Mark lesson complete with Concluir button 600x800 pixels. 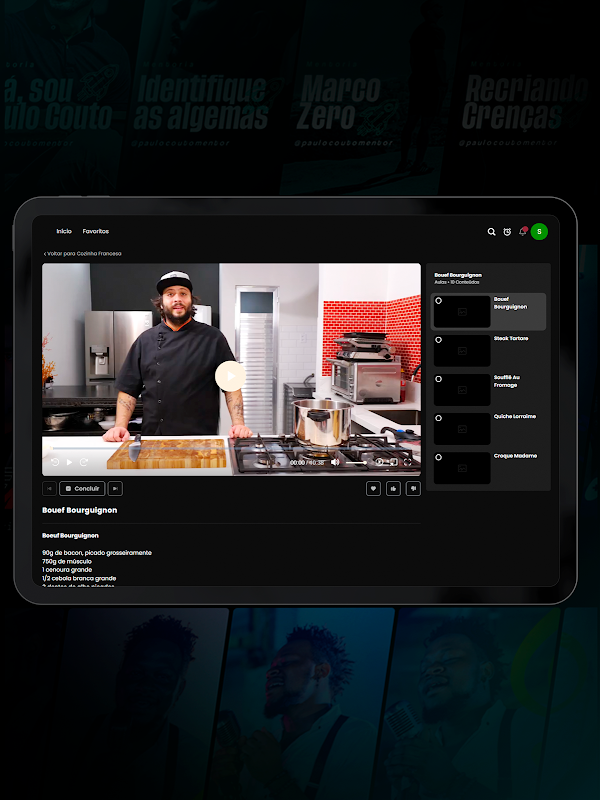click(82, 489)
